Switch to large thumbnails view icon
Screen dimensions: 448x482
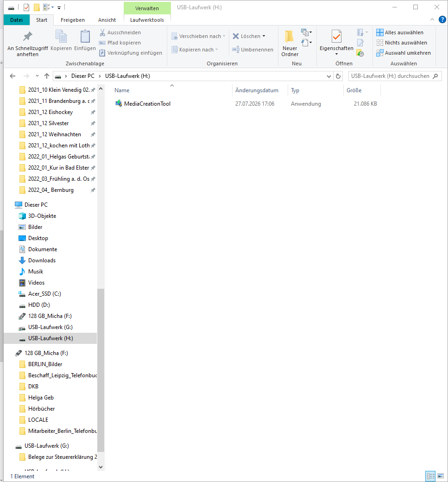(x=441, y=476)
